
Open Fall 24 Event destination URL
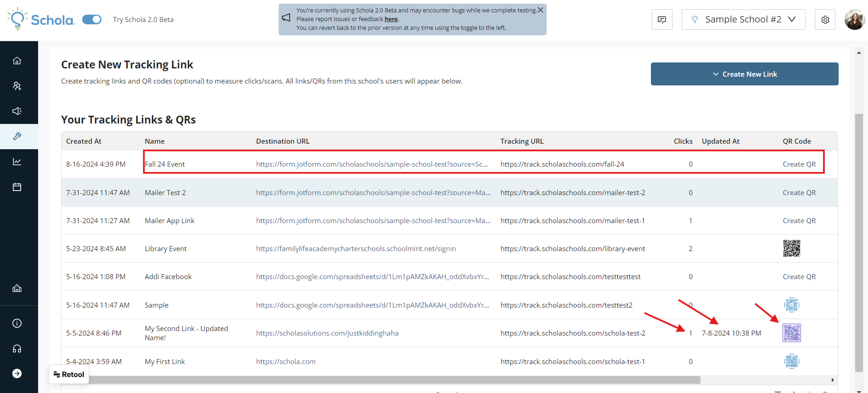(372, 164)
